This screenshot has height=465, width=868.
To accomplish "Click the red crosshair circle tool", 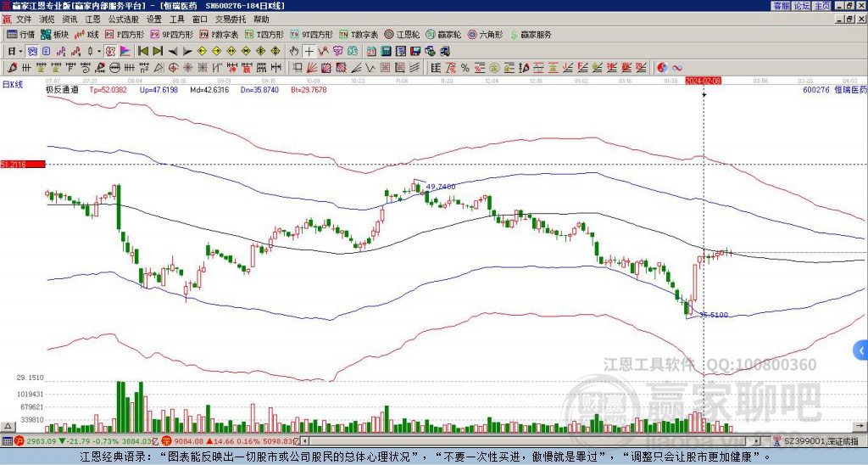I will click(173, 68).
